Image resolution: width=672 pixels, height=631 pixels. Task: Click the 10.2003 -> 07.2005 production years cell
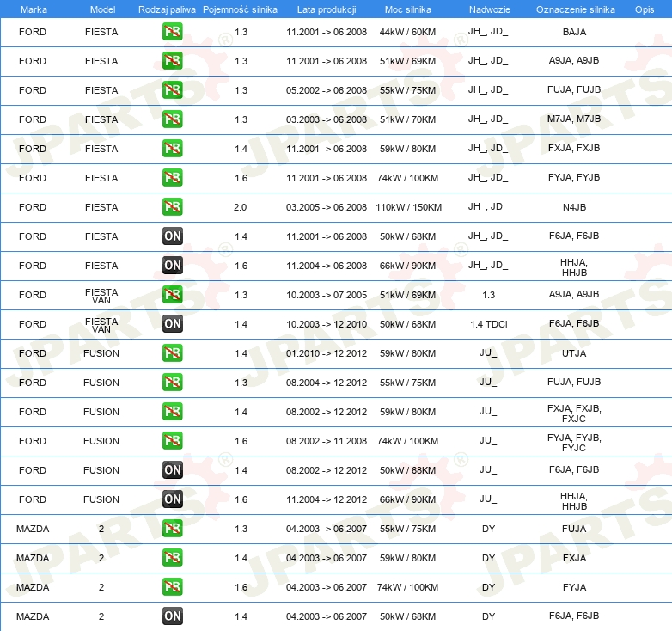tap(327, 295)
